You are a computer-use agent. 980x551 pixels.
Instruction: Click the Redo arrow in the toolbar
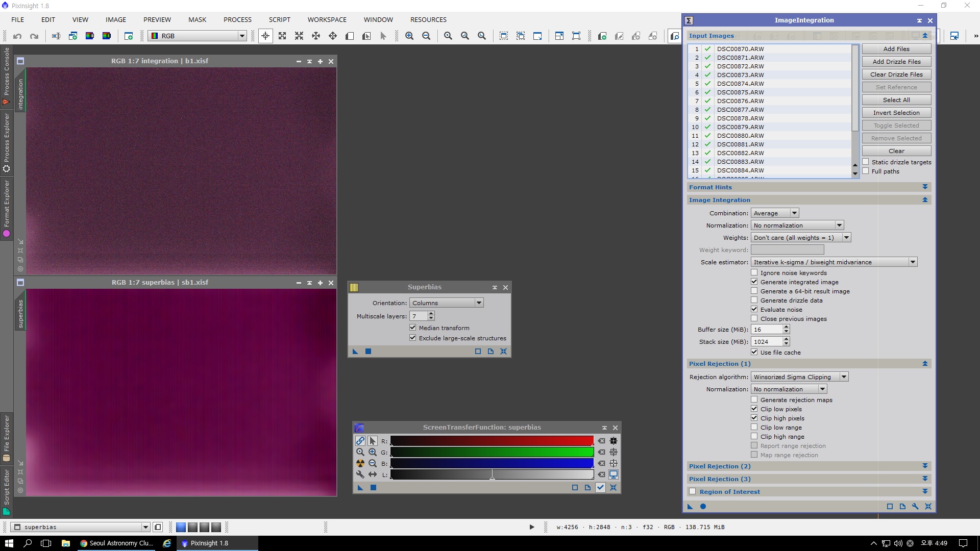(34, 36)
